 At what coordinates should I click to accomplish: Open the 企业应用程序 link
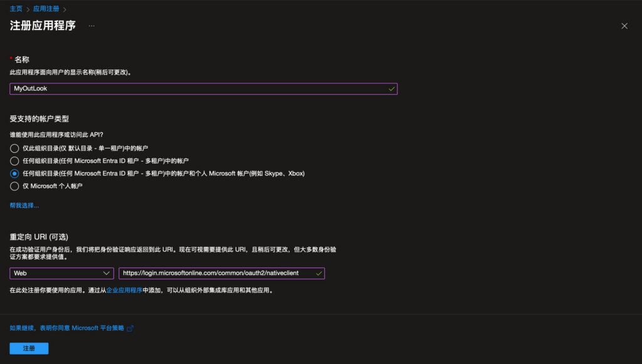click(x=125, y=291)
